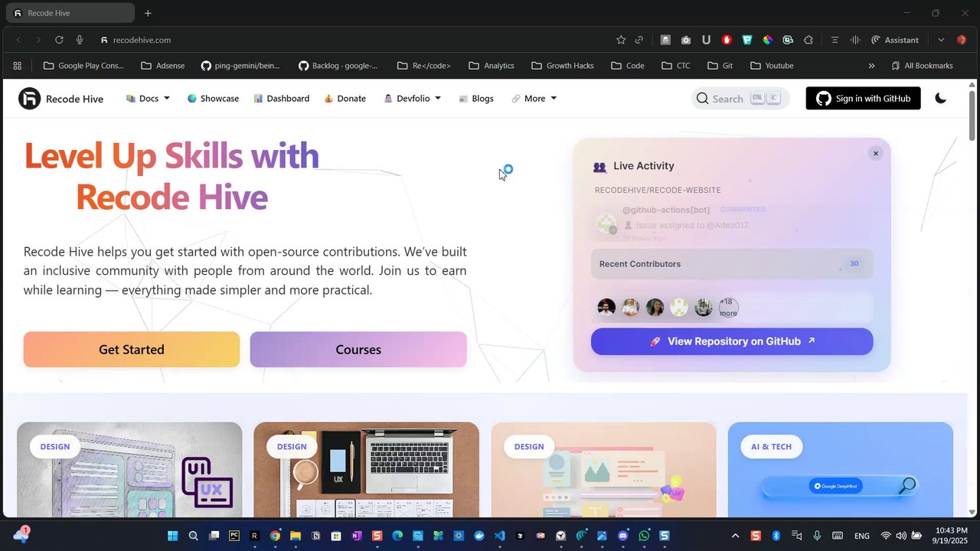Open Visual Studio Code from taskbar
The image size is (980, 551).
click(500, 536)
